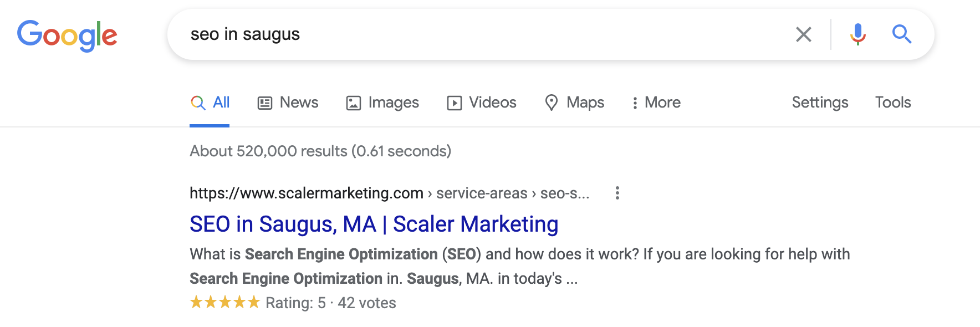
Task: Open the Settings menu
Action: tap(819, 102)
